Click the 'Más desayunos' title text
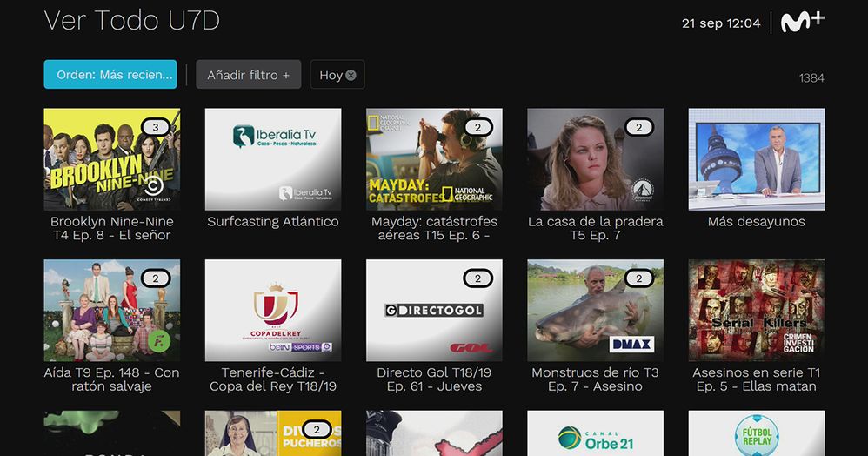868x456 pixels. (x=756, y=222)
